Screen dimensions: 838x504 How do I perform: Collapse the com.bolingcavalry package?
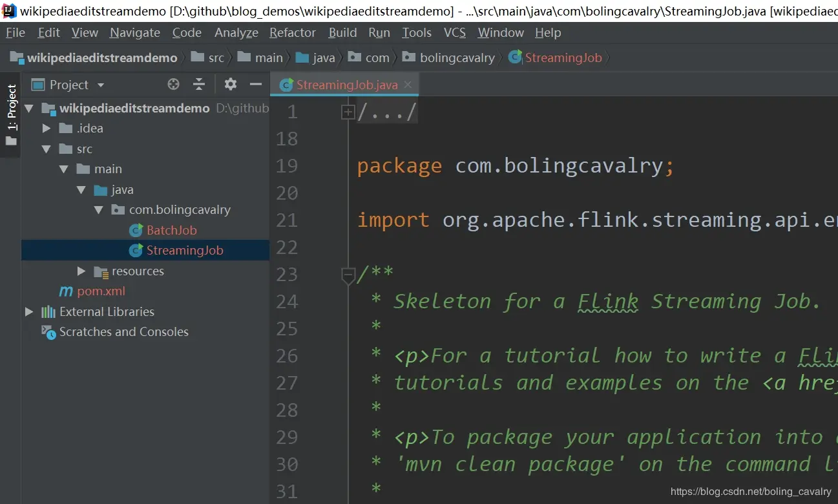point(98,210)
